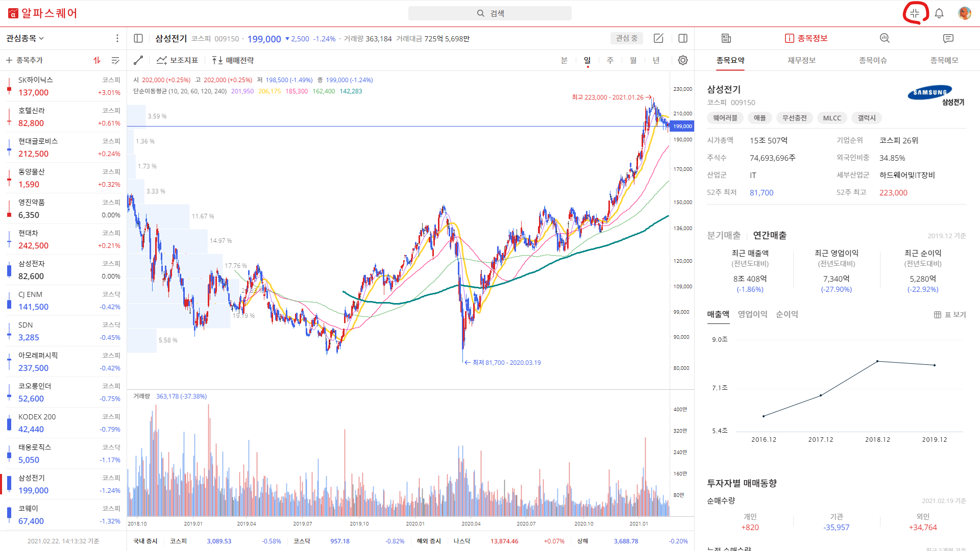The height and width of the screenshot is (551, 980).
Task: Click the 웨어러블 theme tag
Action: pyautogui.click(x=725, y=118)
